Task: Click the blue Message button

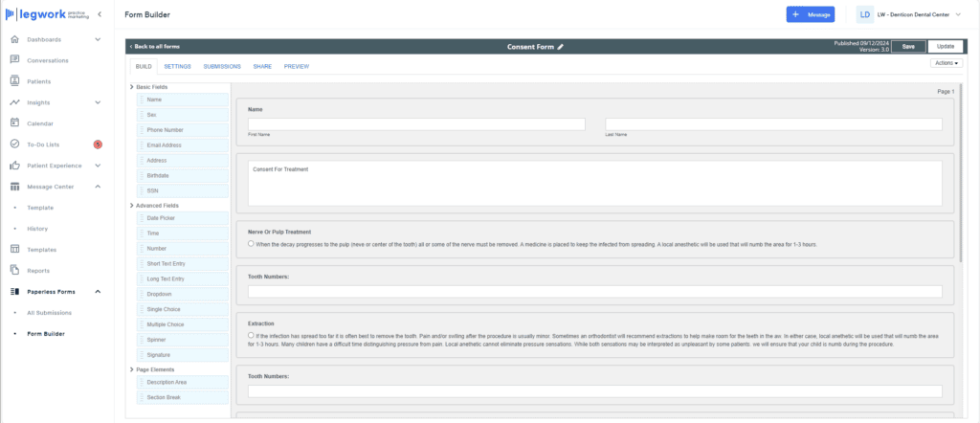Action: pyautogui.click(x=810, y=14)
